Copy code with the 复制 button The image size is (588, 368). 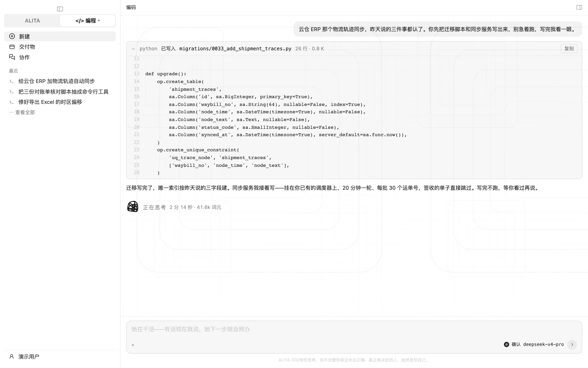point(569,48)
